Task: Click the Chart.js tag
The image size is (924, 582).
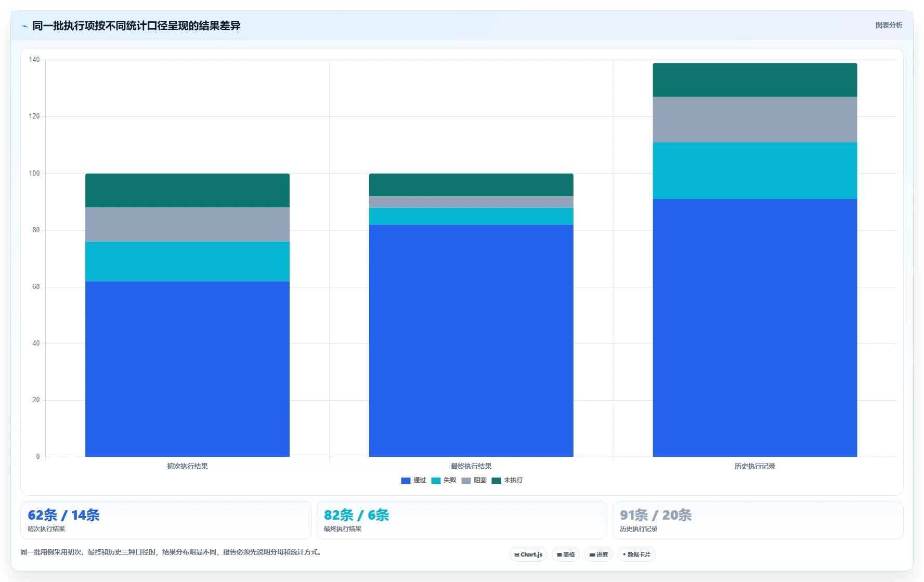Action: point(528,554)
